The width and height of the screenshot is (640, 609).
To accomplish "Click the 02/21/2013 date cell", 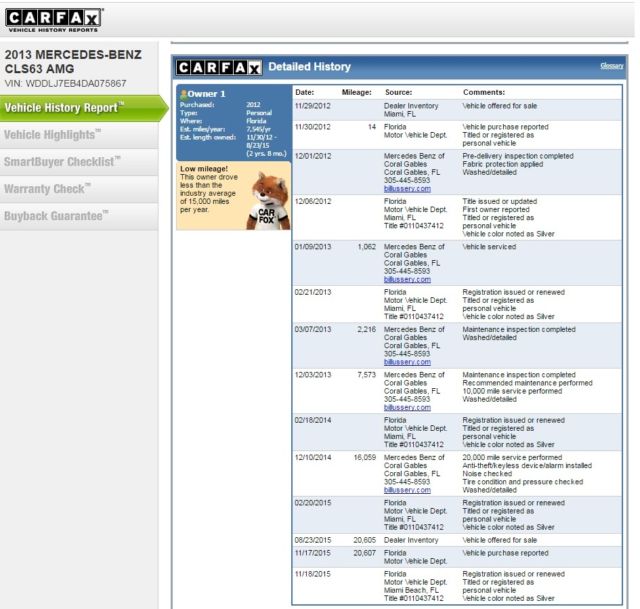I will click(312, 292).
